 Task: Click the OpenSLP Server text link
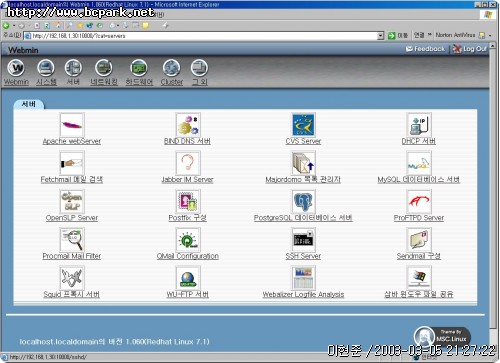pyautogui.click(x=72, y=218)
